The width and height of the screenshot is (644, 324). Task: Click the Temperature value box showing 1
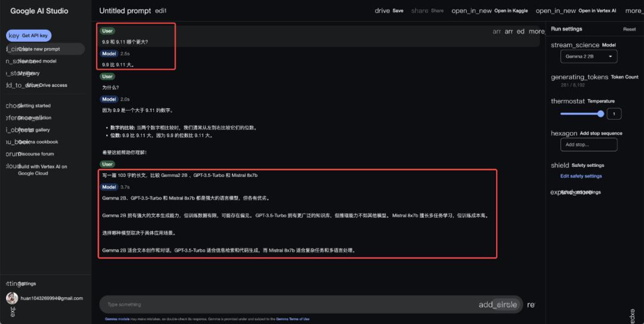tap(614, 114)
